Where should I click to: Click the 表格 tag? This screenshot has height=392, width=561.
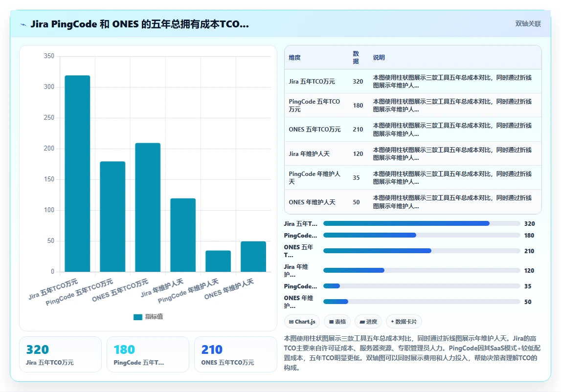[337, 322]
